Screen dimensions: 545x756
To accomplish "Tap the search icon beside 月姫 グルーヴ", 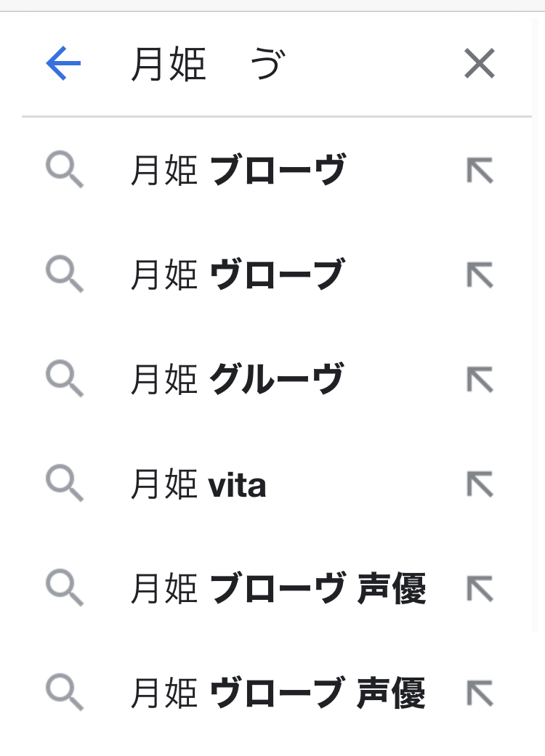I will (65, 380).
